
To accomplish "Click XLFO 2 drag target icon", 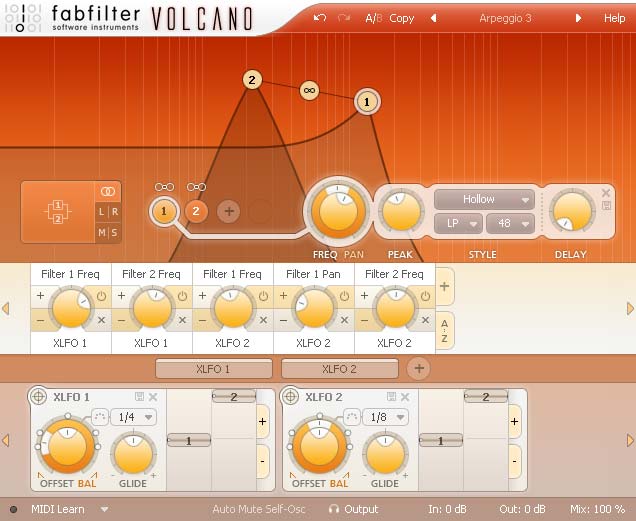I will (290, 396).
